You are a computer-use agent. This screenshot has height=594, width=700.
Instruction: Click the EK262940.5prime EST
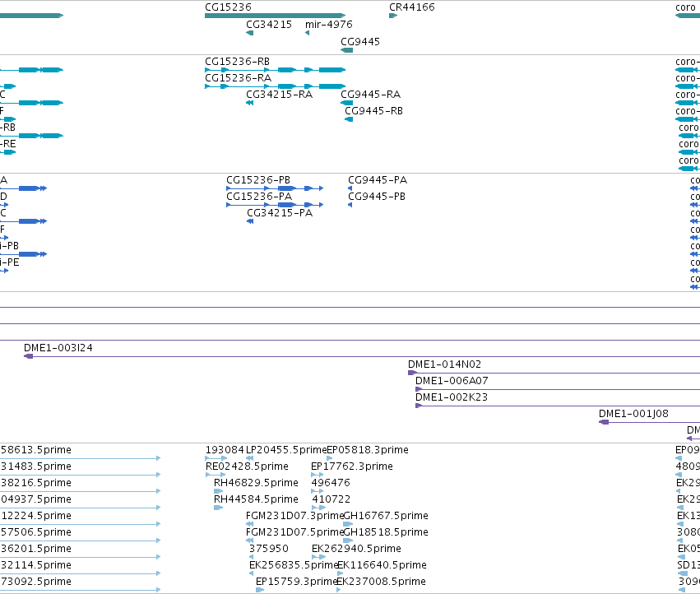point(319,557)
